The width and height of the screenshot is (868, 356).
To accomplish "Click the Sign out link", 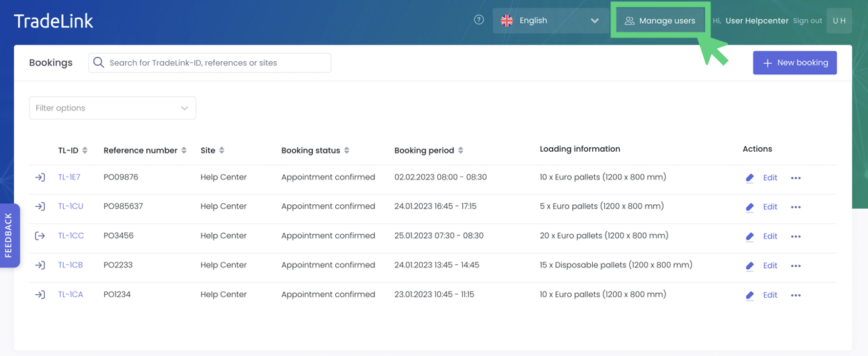I will pos(807,21).
